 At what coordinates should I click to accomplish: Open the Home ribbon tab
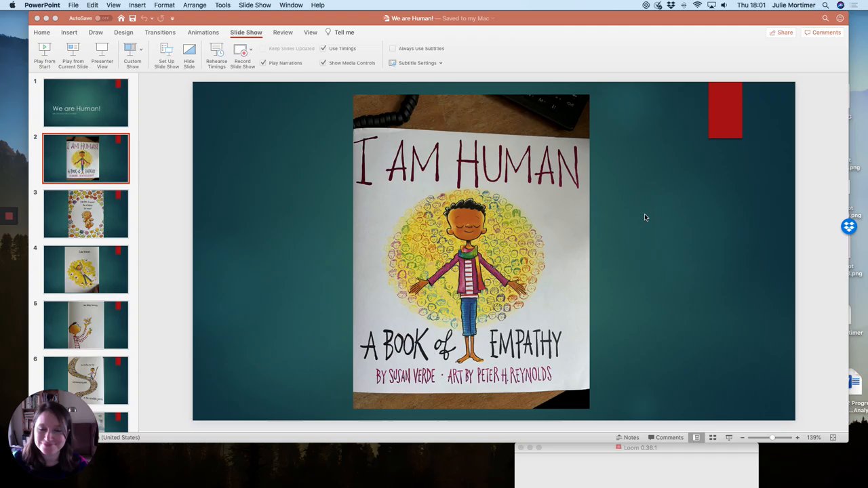click(41, 32)
